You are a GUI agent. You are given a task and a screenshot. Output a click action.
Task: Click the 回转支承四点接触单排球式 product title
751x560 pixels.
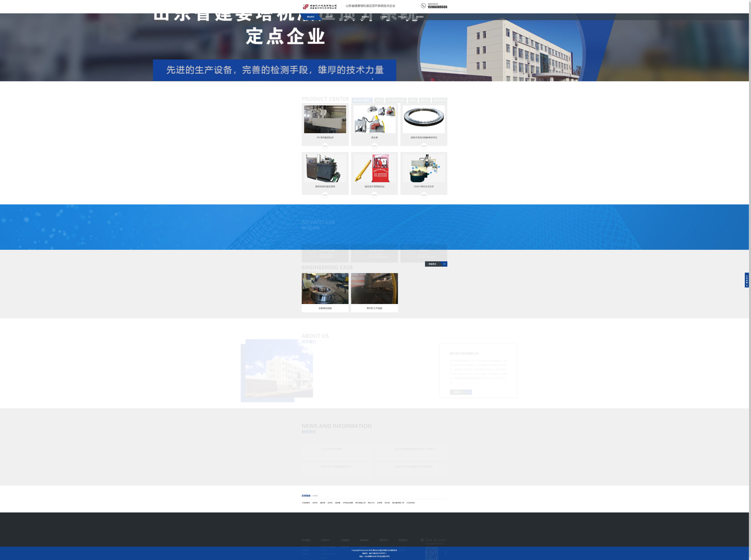tap(424, 138)
